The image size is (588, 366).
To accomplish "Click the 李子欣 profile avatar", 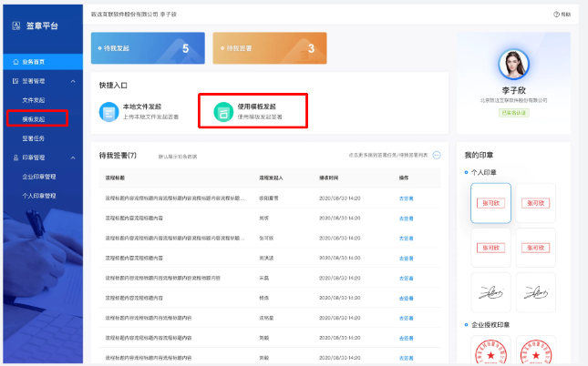I will tap(513, 66).
